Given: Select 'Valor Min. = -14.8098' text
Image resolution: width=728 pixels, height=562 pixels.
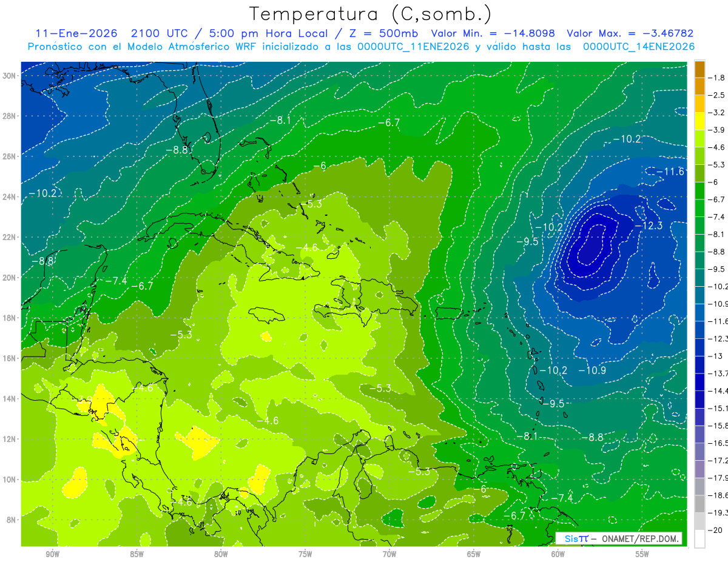Looking at the screenshot, I should point(493,33).
